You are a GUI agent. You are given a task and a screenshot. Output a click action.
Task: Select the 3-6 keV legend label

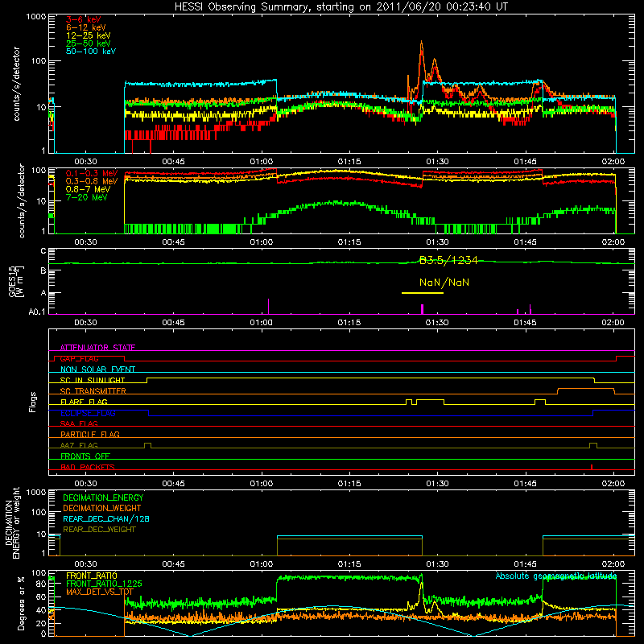click(x=83, y=19)
